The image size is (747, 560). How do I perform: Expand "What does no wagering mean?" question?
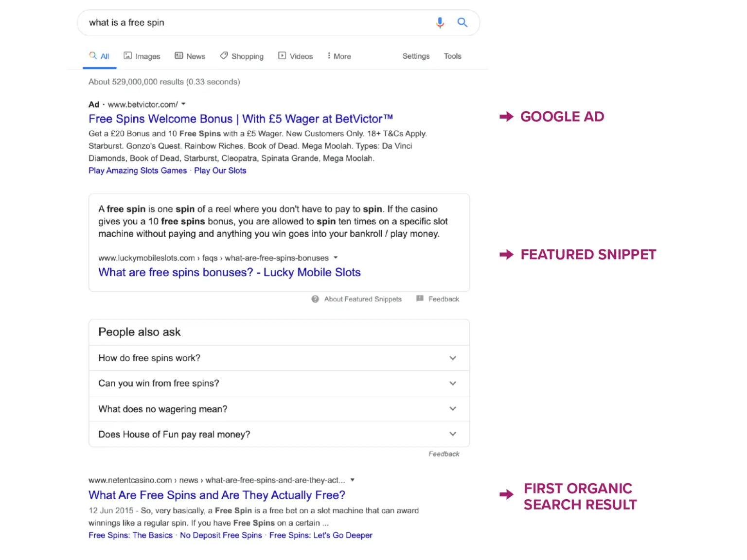click(x=279, y=409)
